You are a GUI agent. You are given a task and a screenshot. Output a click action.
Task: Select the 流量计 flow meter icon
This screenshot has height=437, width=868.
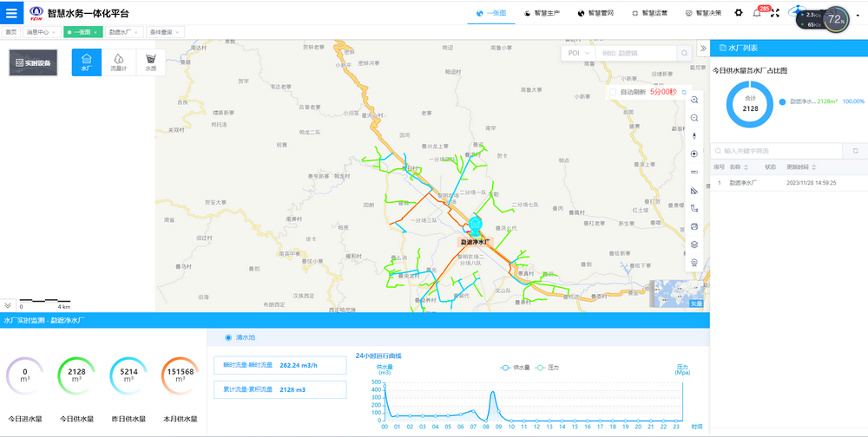click(x=118, y=62)
